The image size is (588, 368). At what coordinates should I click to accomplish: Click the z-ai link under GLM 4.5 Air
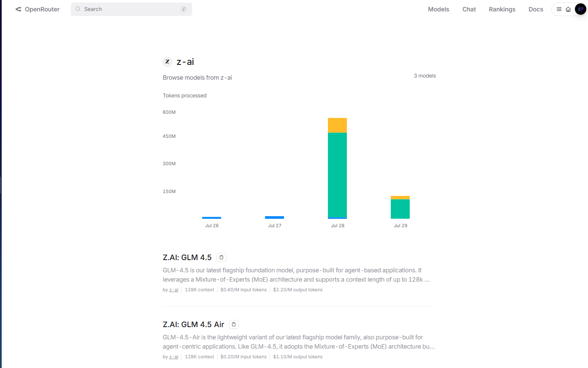point(174,357)
